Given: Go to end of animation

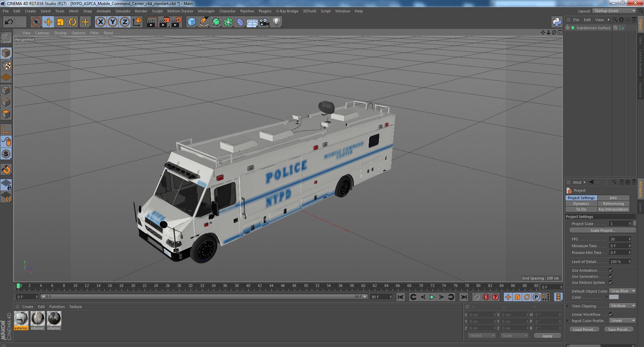Looking at the screenshot, I should click(x=464, y=297).
